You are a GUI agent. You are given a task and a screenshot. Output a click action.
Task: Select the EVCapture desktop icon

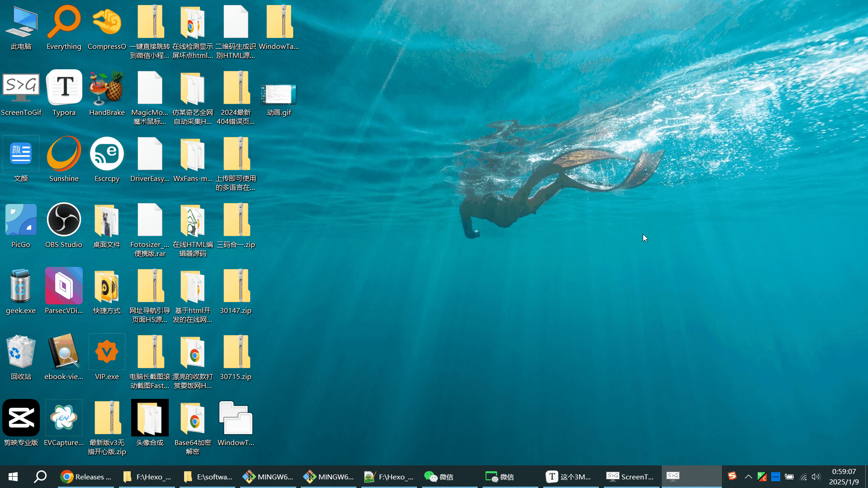pos(64,423)
